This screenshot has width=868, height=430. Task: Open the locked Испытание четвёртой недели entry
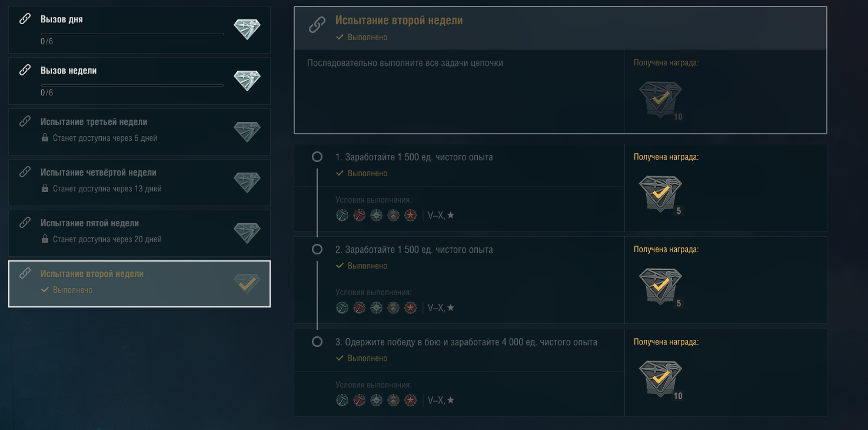pos(139,183)
